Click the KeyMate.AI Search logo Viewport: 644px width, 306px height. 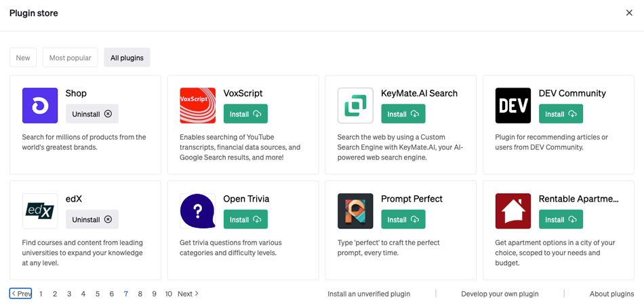[355, 106]
